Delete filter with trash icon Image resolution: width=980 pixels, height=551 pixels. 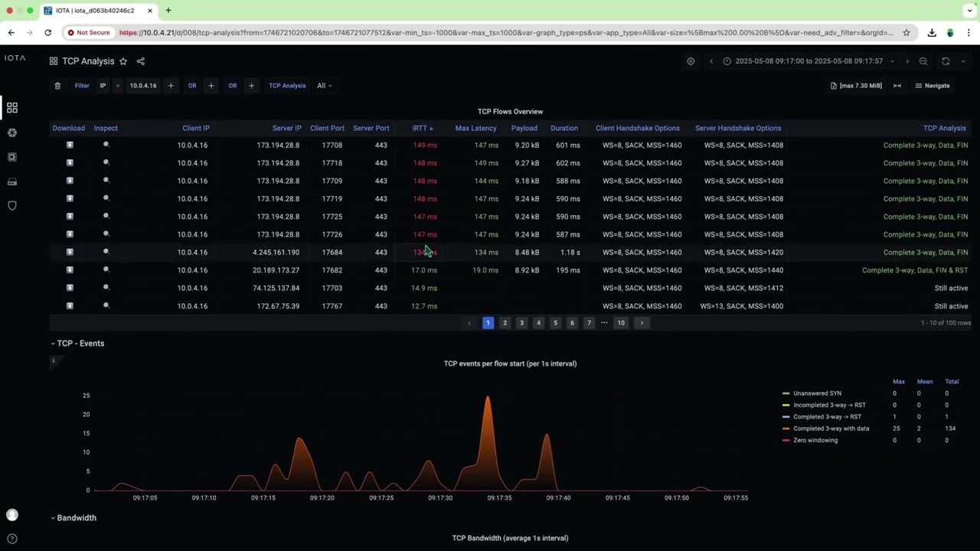coord(57,86)
